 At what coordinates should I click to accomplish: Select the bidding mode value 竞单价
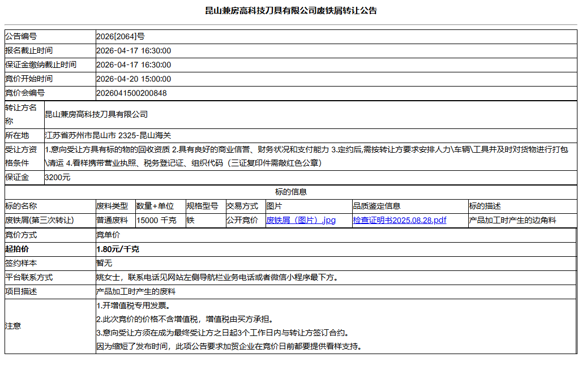point(108,235)
